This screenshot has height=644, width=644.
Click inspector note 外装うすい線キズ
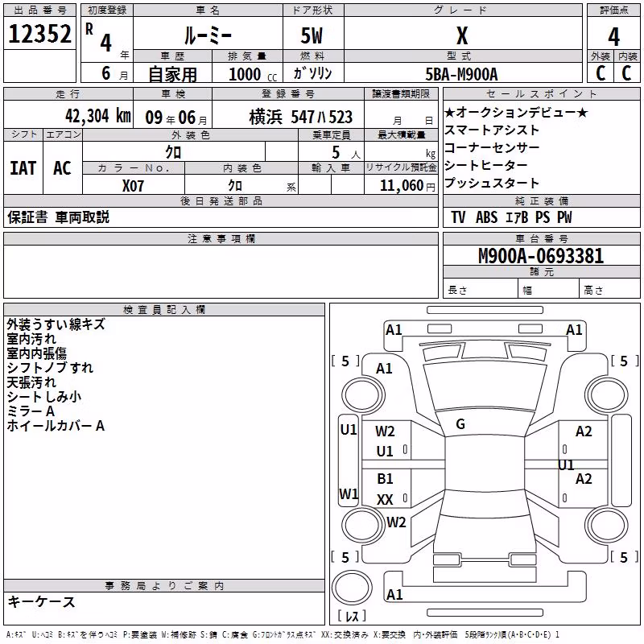[x=56, y=324]
